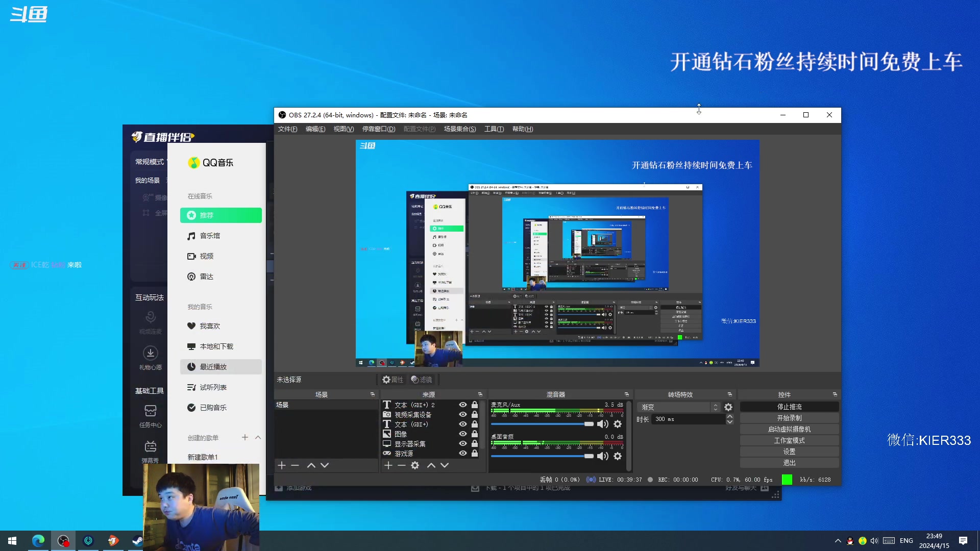Remove the selected source with minus icon

(401, 465)
